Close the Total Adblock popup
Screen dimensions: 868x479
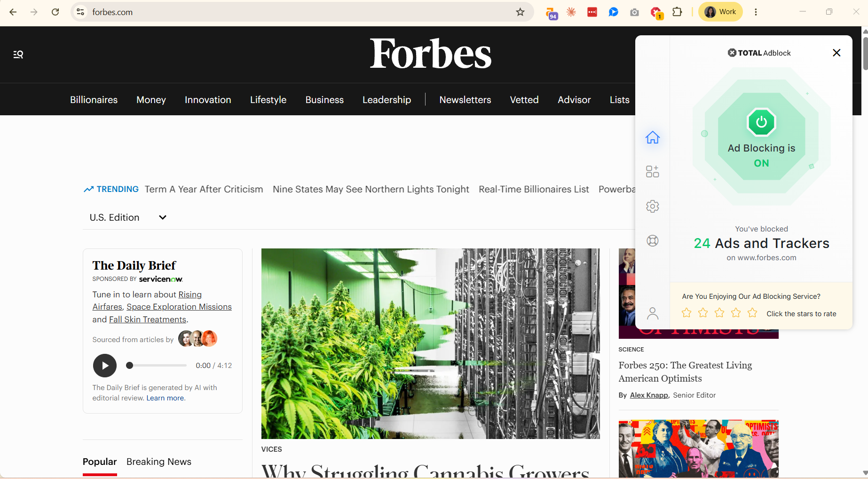836,53
